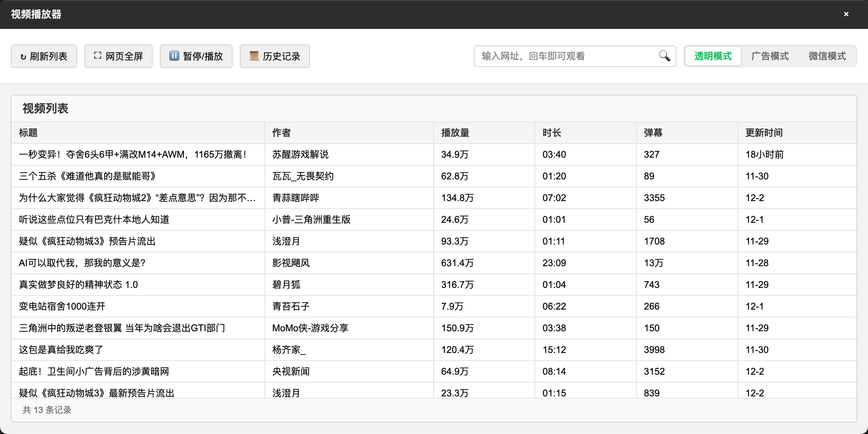Open the history records

coord(275,56)
